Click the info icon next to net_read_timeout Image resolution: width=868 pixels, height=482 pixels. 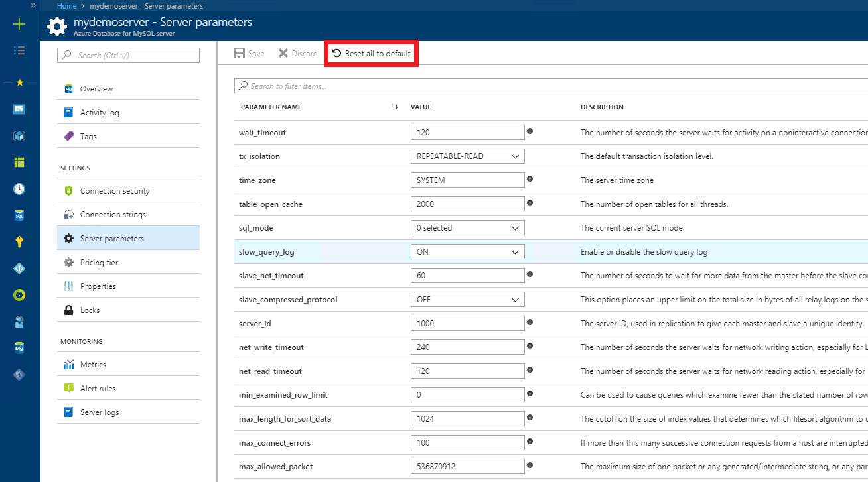click(530, 370)
